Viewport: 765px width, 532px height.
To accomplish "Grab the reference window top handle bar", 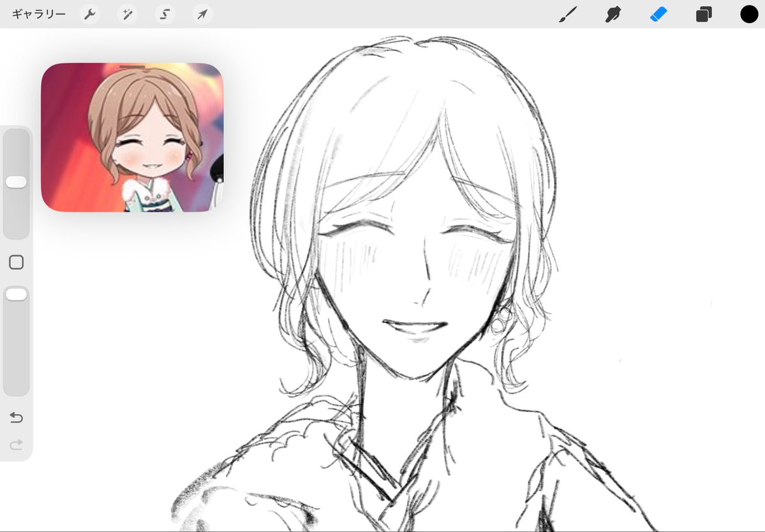I will pos(132,66).
